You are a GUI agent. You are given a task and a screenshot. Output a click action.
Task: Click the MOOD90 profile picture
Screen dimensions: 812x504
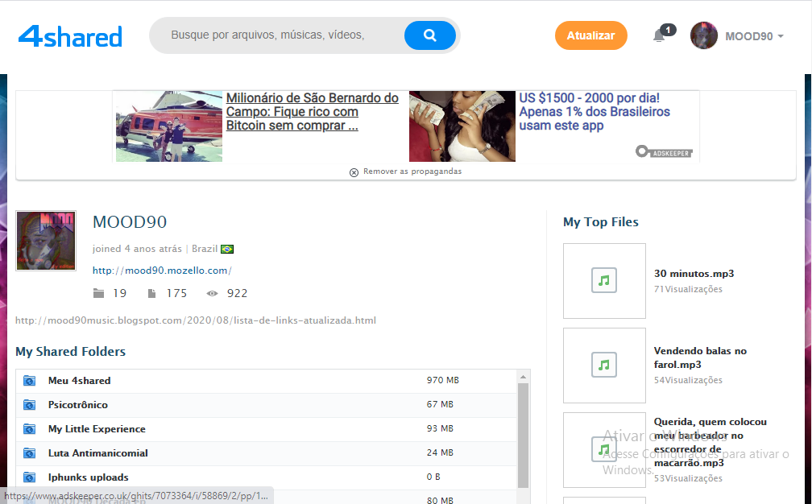tap(46, 241)
